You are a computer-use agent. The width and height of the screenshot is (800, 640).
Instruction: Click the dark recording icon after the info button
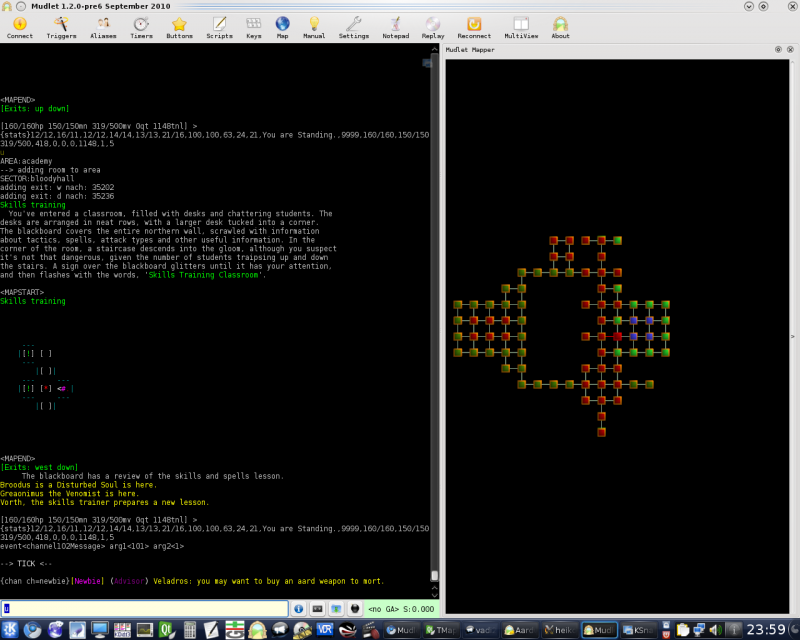(317, 608)
